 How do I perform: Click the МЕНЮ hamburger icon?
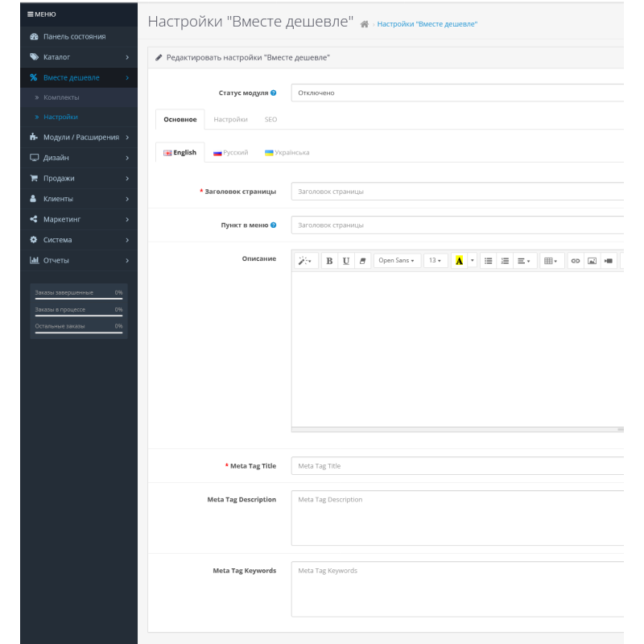pos(29,13)
